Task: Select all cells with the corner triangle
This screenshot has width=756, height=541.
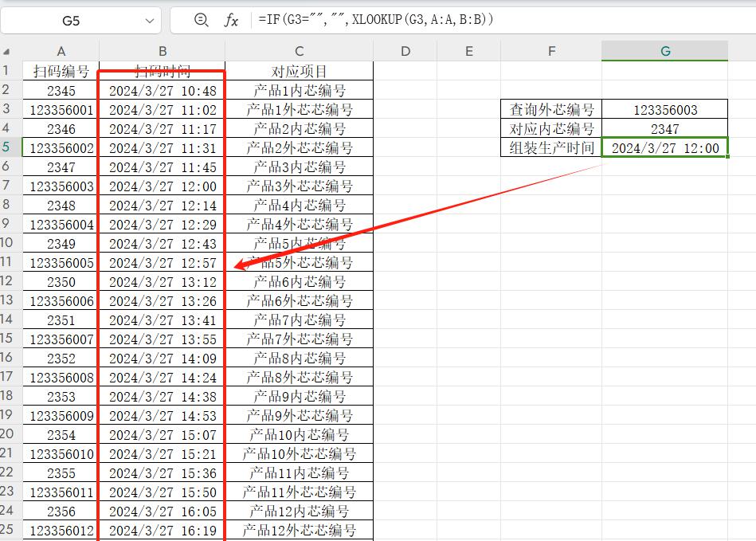Action: pyautogui.click(x=6, y=51)
